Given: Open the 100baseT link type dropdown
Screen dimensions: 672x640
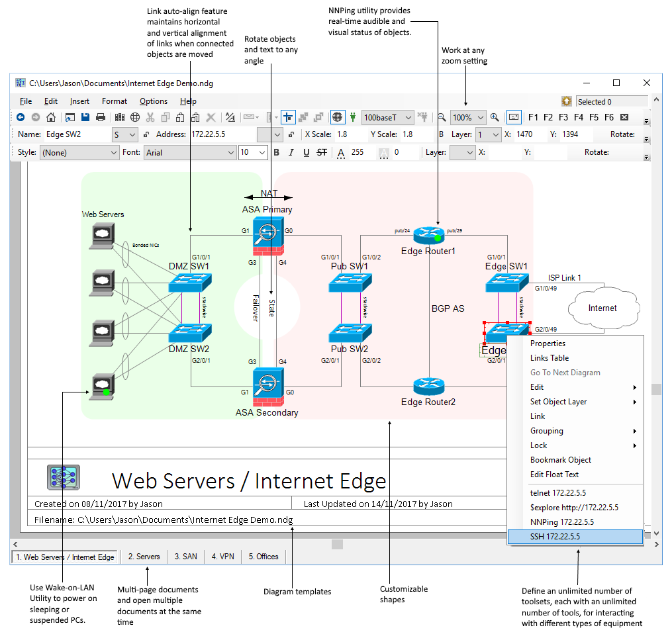Looking at the screenshot, I should (x=388, y=117).
